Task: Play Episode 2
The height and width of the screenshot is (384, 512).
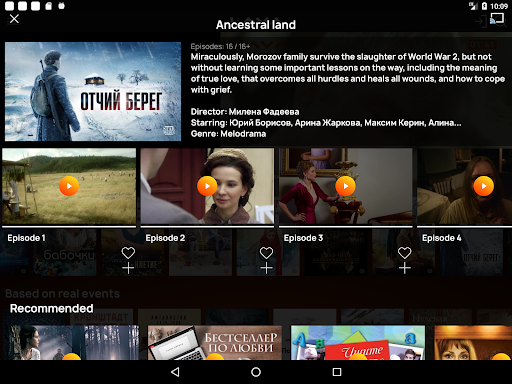Action: (x=207, y=186)
